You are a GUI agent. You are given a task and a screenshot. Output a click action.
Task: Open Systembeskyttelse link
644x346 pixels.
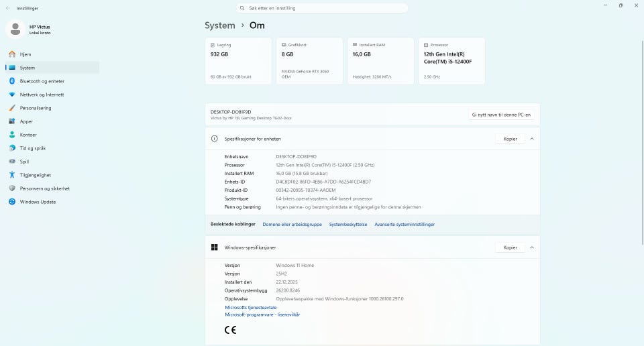coord(348,225)
